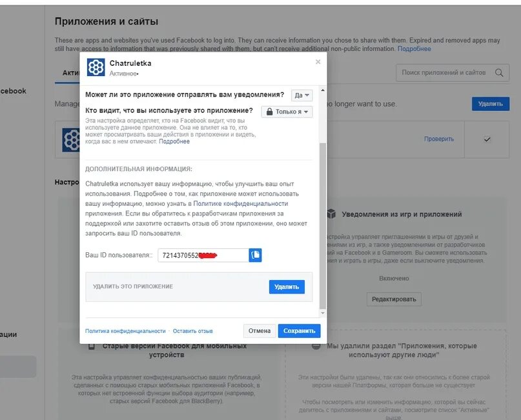
Task: Click the cube icon near Уведомления из игр
Action: coord(331,214)
